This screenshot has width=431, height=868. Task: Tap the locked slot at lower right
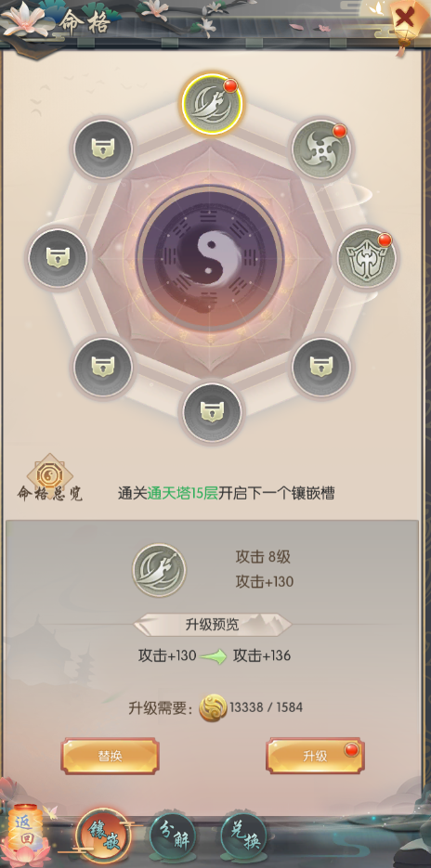click(x=320, y=367)
